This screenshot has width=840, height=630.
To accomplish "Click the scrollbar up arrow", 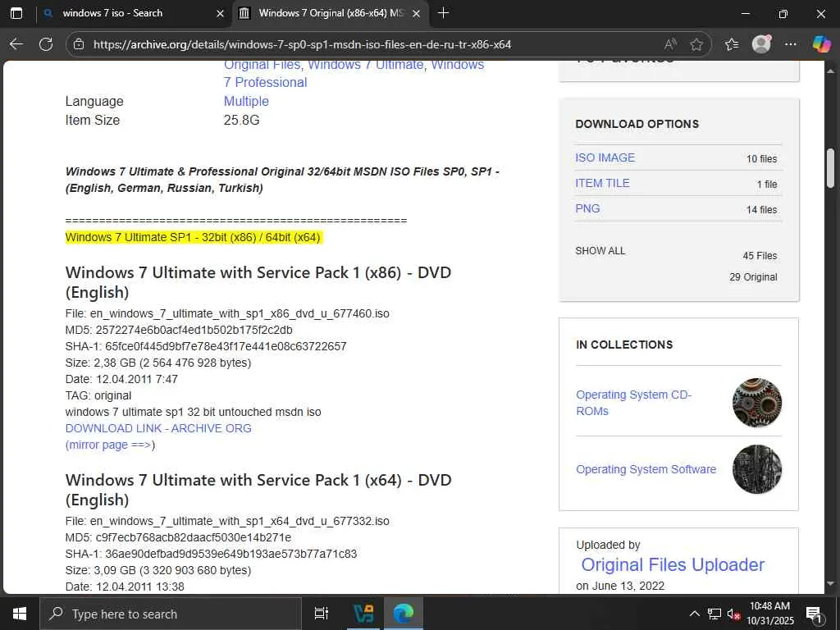I will click(830, 71).
